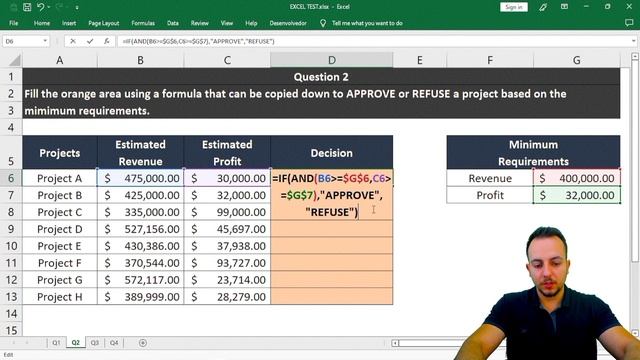Confirm formula with checkmark icon

pyautogui.click(x=90, y=41)
